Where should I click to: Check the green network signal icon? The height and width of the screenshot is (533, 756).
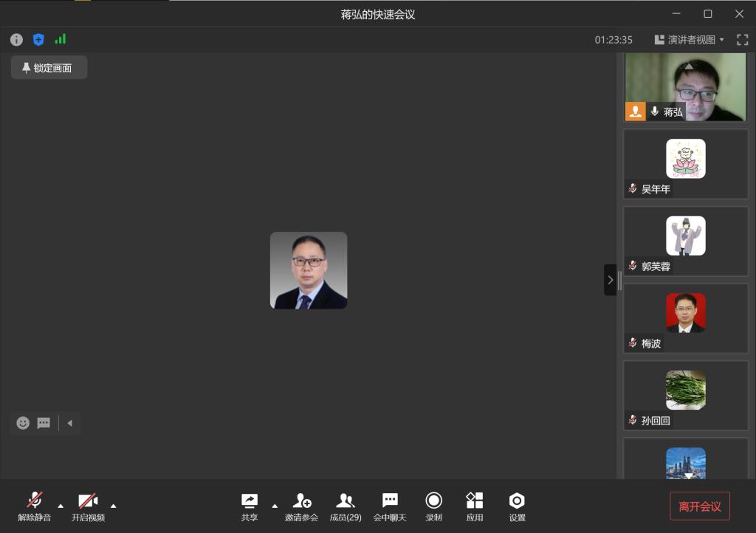coord(61,40)
